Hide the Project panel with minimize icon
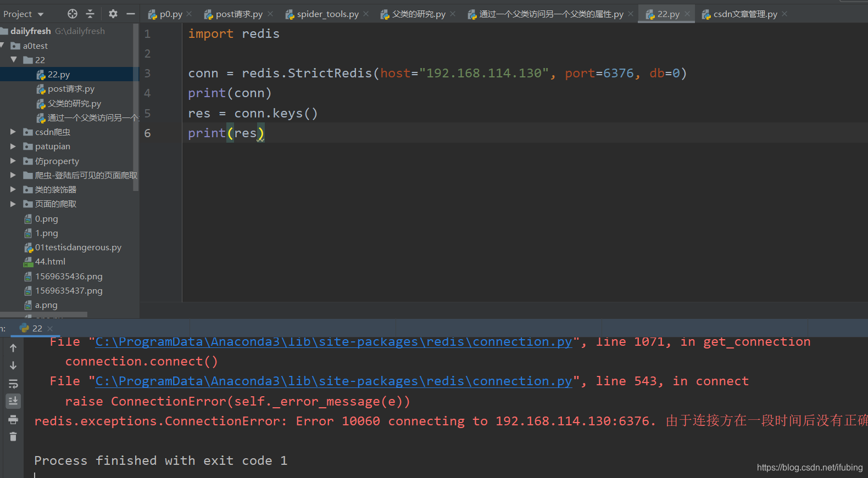The image size is (868, 478). coord(131,14)
